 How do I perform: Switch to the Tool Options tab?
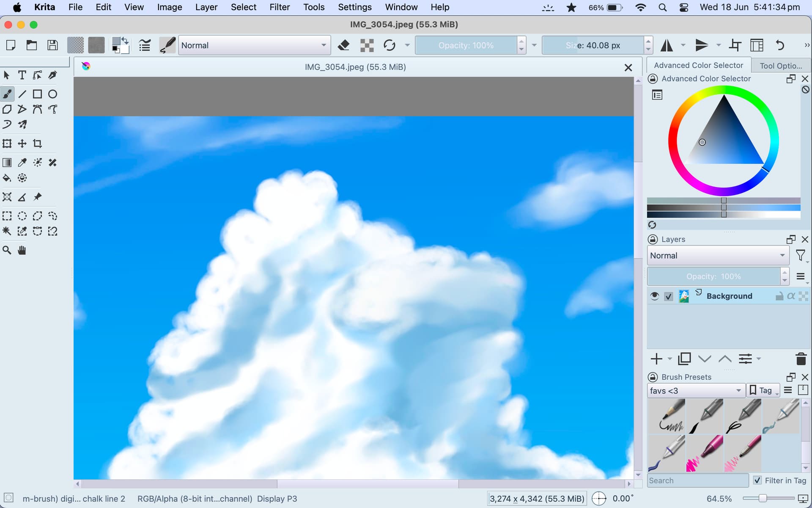coord(780,66)
